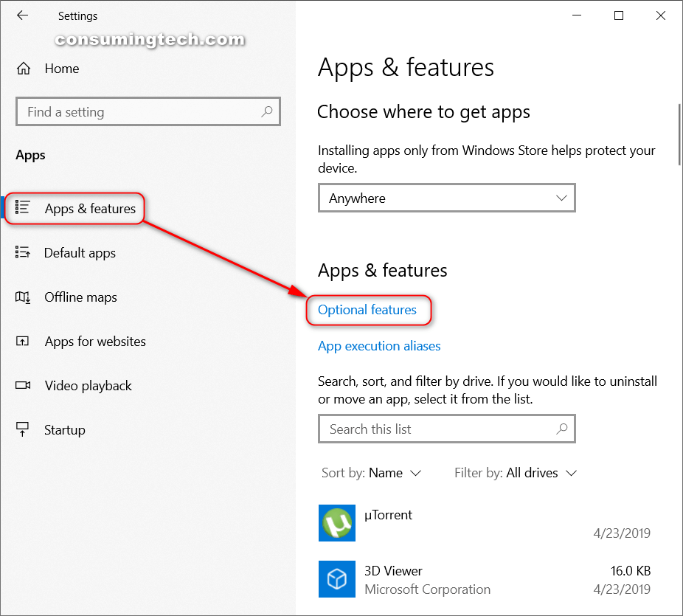Click the Apps for websites icon
Image resolution: width=683 pixels, height=616 pixels.
[x=23, y=341]
